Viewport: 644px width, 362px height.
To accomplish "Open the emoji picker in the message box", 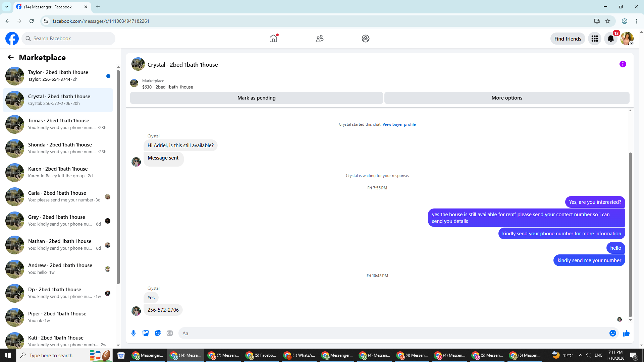I will (612, 333).
